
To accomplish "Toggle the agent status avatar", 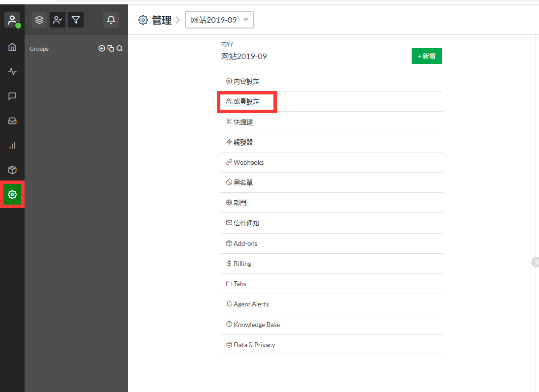I will (12, 20).
